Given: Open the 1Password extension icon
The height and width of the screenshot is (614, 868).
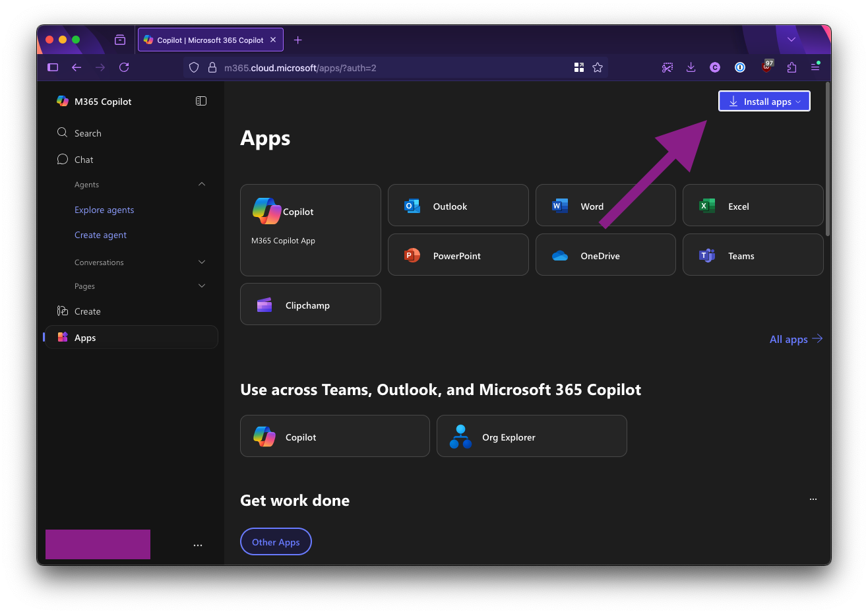Looking at the screenshot, I should (x=740, y=67).
